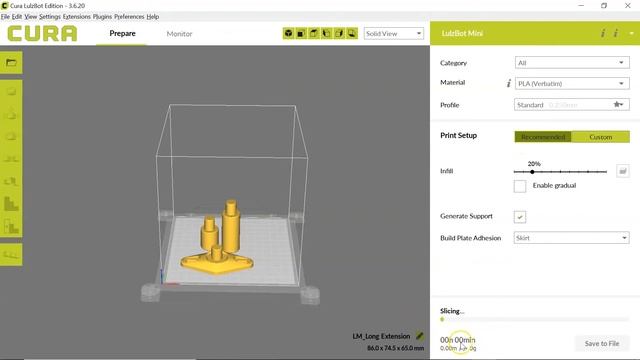This screenshot has width=640, height=360.
Task: Switch Print Setup to Recommended
Action: pos(543,137)
